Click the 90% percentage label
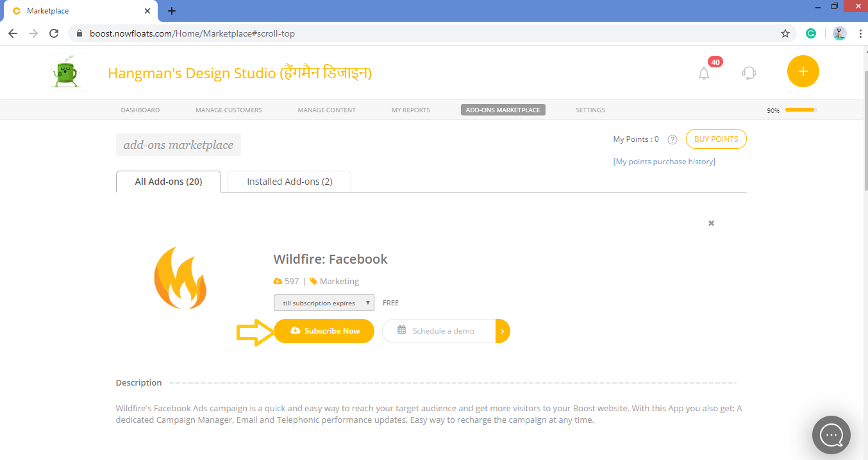This screenshot has height=460, width=868. point(773,111)
